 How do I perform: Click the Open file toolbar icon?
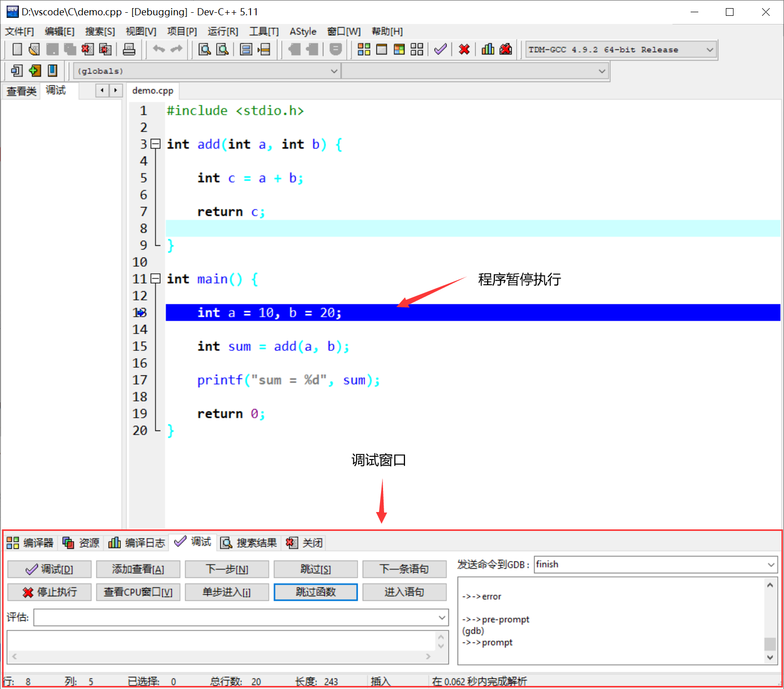(x=34, y=49)
